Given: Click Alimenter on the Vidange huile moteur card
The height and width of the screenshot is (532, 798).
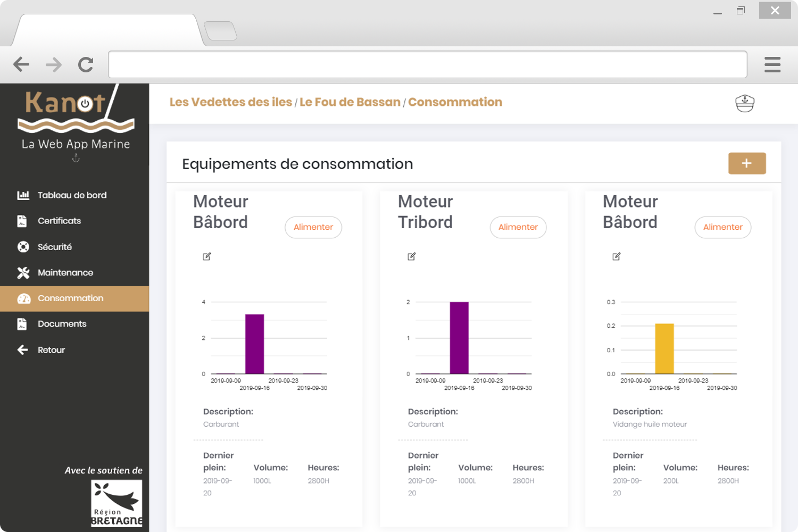Looking at the screenshot, I should 723,227.
